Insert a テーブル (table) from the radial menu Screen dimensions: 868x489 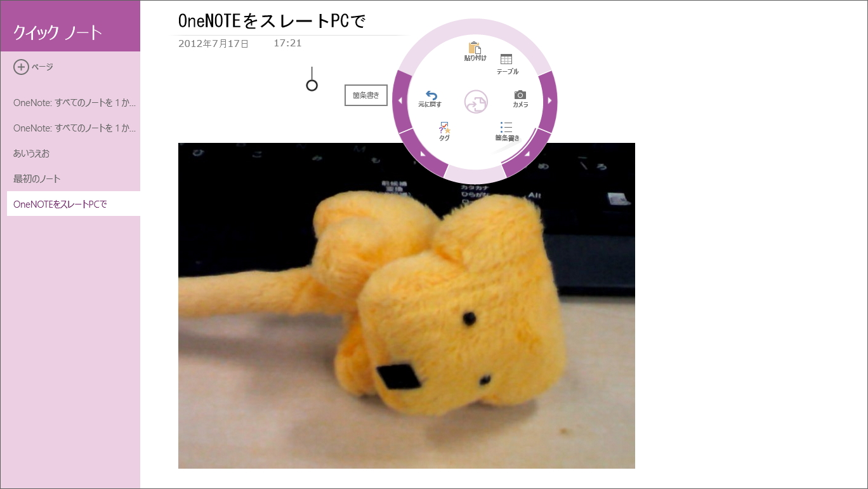coord(507,65)
